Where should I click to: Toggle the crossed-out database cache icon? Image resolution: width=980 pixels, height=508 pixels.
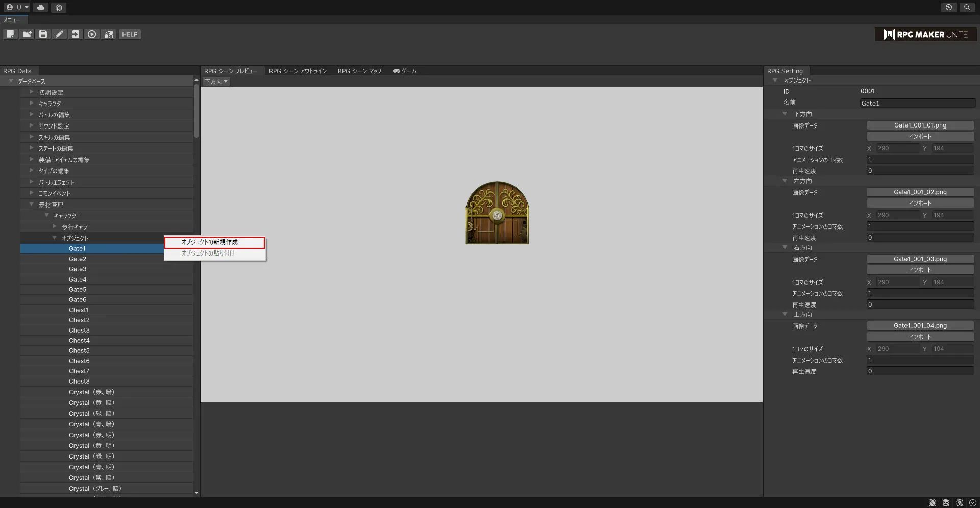[x=946, y=503]
